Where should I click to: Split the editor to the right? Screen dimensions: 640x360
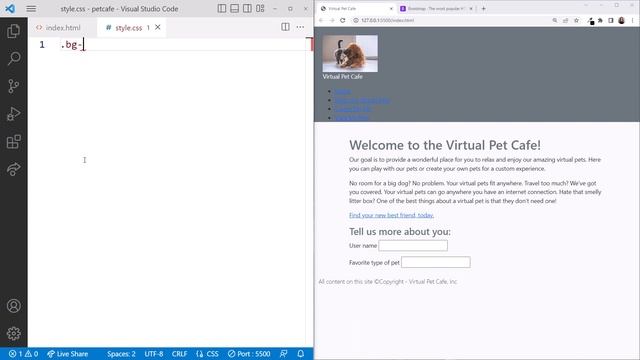click(285, 27)
